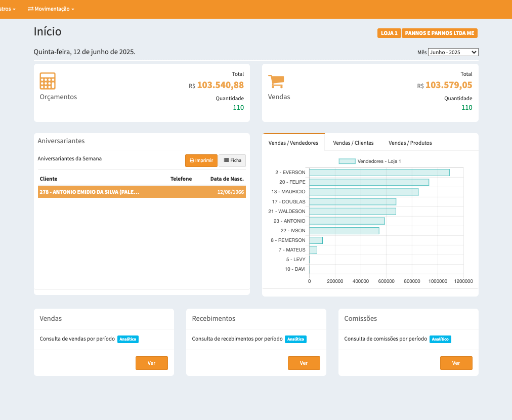Click Ver button under Comissões
The width and height of the screenshot is (512, 420).
click(456, 363)
